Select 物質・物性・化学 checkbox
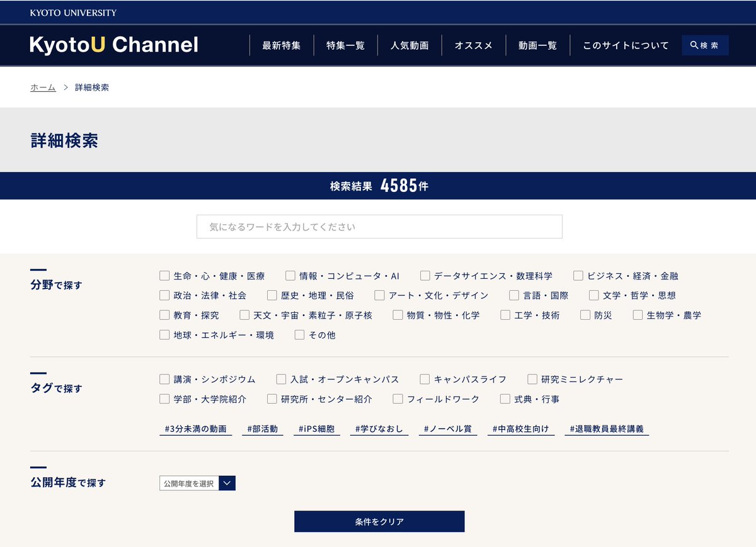756x547 pixels. (x=398, y=315)
